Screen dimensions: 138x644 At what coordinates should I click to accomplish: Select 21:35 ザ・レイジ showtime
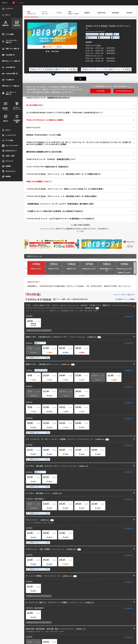click(33, 589)
